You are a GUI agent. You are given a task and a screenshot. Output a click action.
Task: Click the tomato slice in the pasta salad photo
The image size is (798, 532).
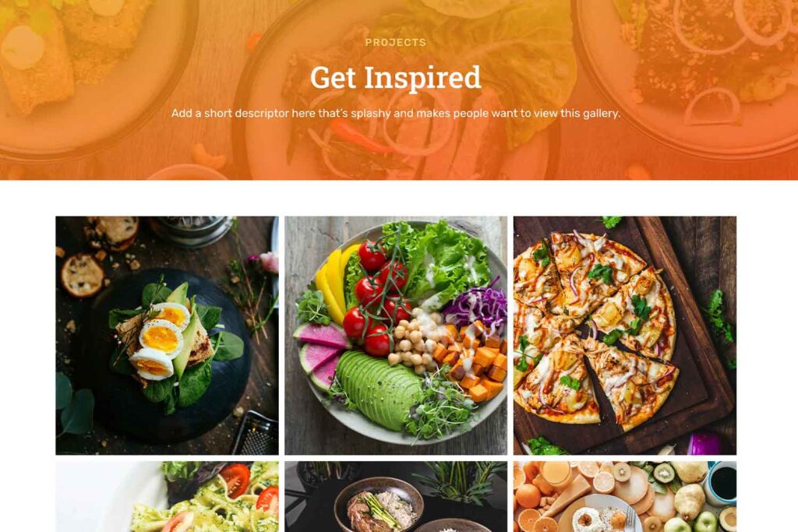coord(235,481)
